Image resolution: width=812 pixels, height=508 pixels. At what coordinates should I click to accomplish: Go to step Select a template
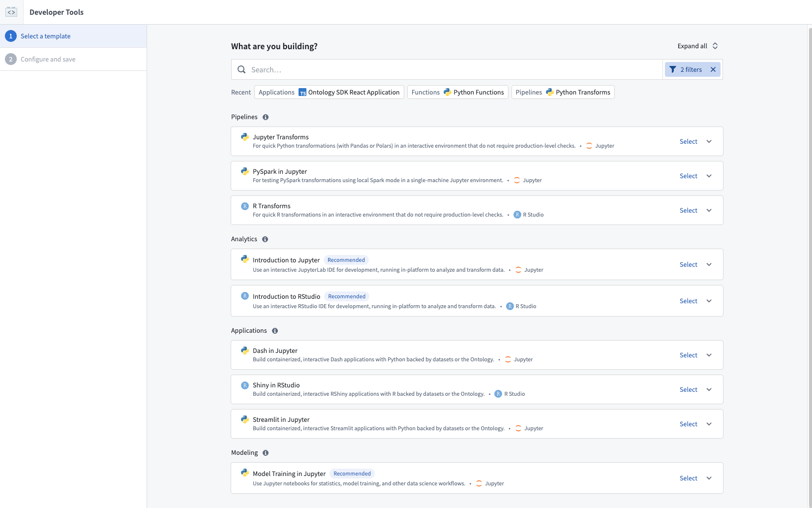[73, 36]
